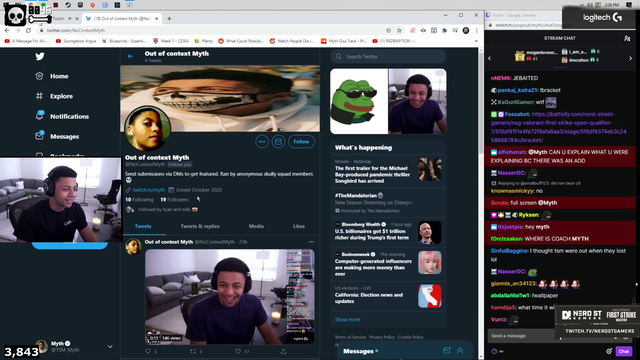Image resolution: width=640 pixels, height=360 pixels.
Task: Click Chrome browser back arrow
Action: click(7, 31)
